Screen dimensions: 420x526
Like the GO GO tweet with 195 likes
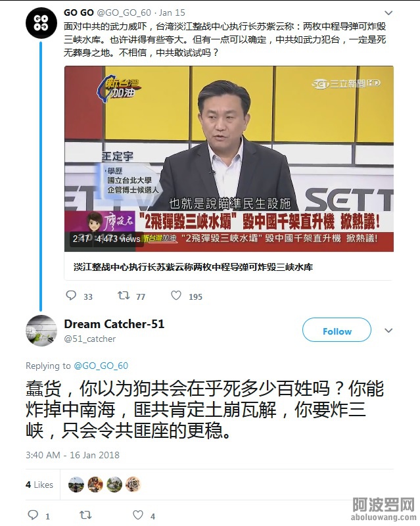point(176,295)
